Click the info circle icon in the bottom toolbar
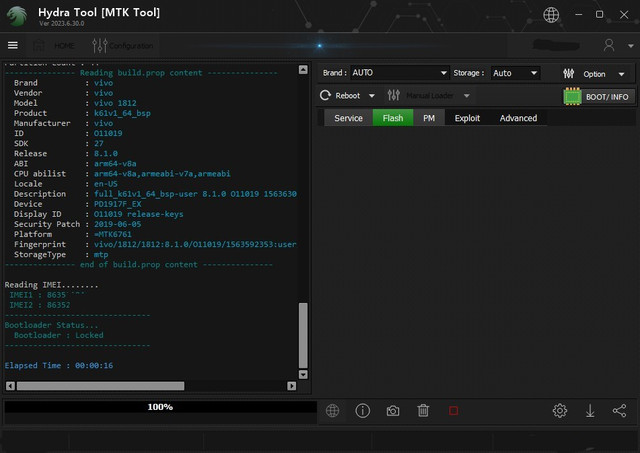The image size is (640, 453). [362, 411]
